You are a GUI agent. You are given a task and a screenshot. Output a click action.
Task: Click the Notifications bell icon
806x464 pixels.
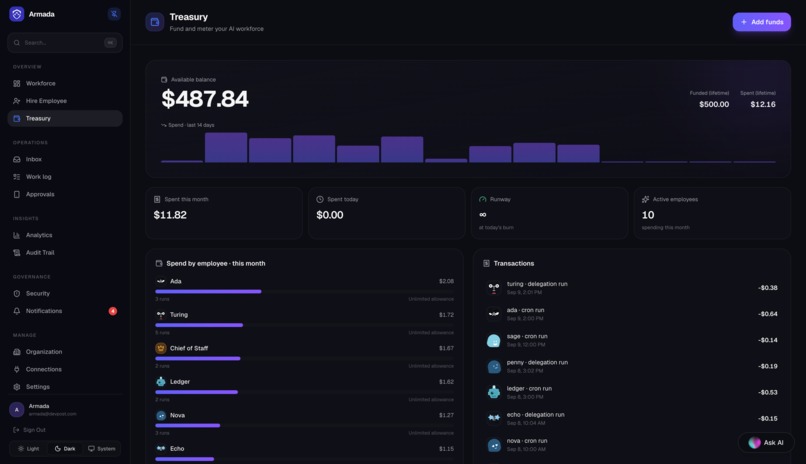click(x=16, y=311)
